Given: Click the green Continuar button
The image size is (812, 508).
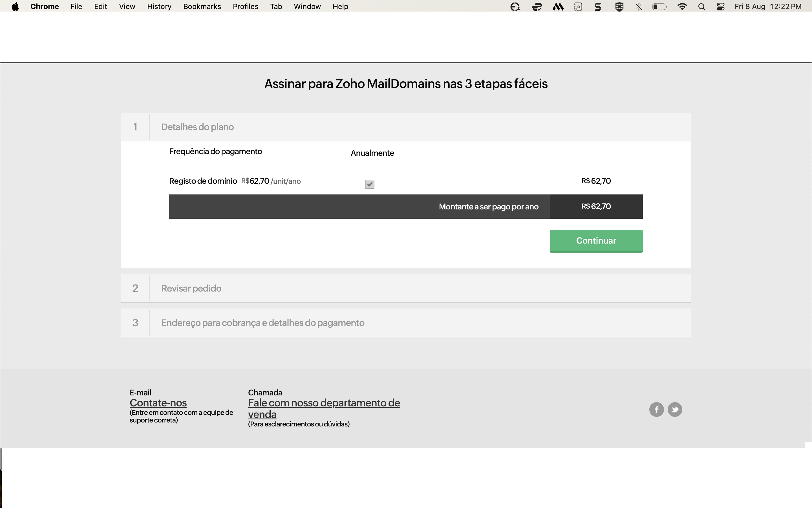Looking at the screenshot, I should (596, 241).
